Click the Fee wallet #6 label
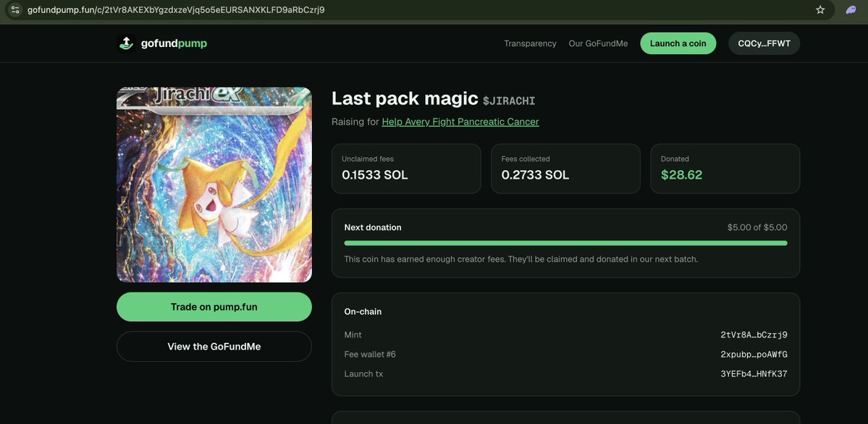The height and width of the screenshot is (424, 868). pos(370,355)
